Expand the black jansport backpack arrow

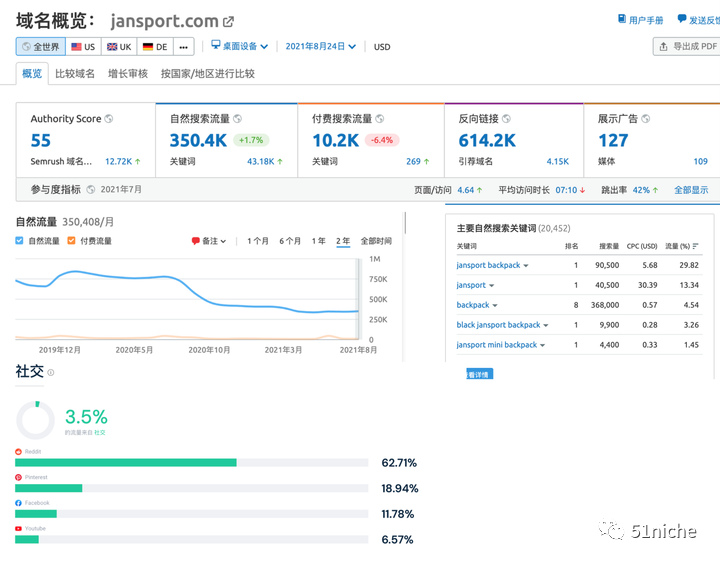(546, 325)
